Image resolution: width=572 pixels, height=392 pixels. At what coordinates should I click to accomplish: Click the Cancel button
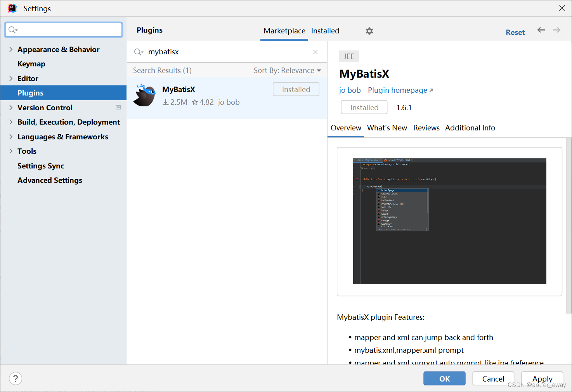(493, 378)
